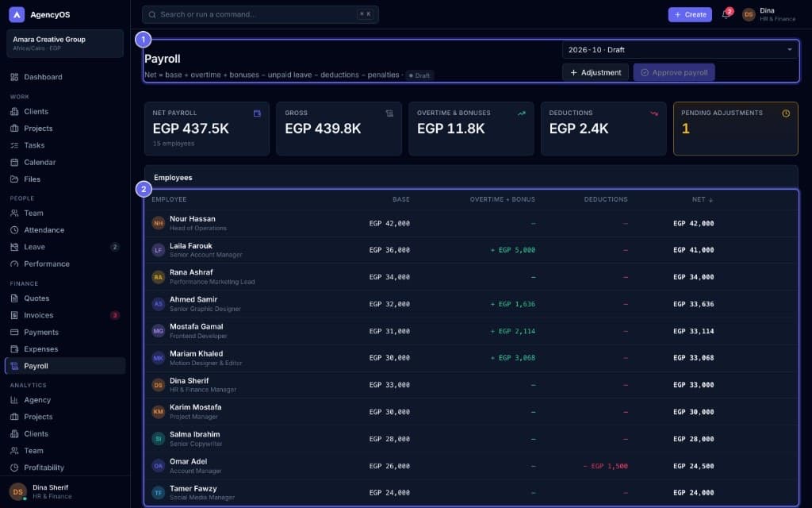Click the Net Payroll card icon

pos(257,114)
